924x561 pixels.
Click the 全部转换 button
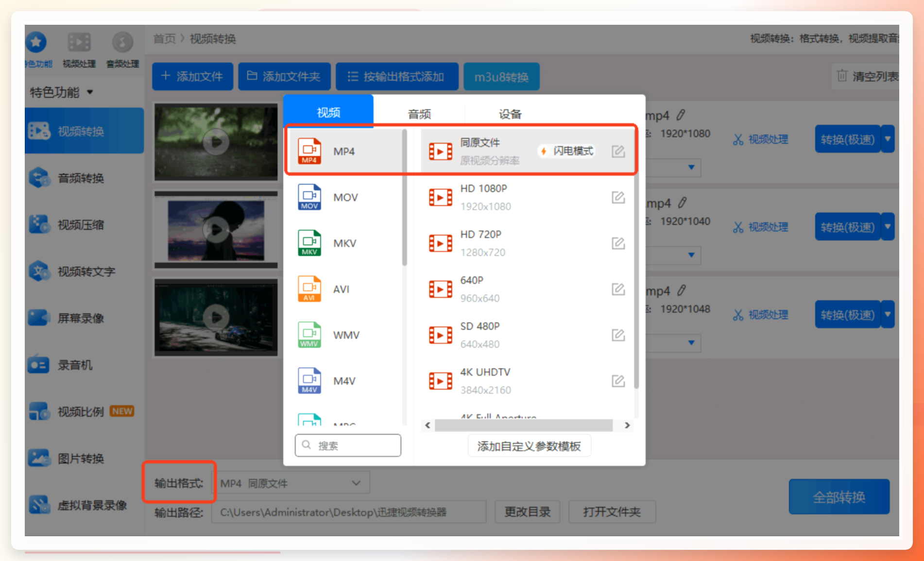point(839,497)
